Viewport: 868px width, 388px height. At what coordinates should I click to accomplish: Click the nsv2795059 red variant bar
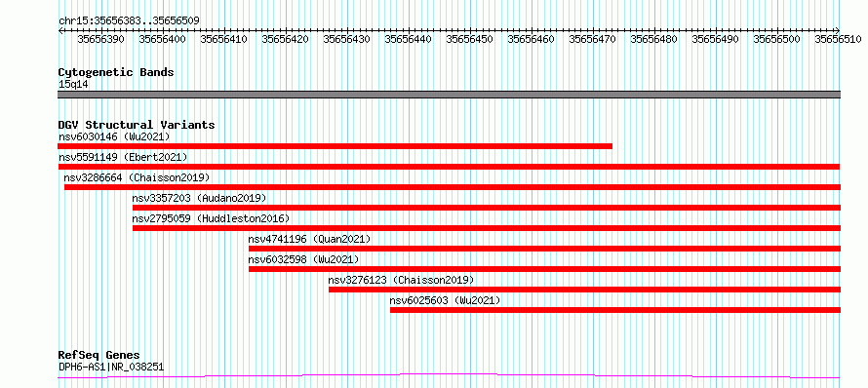coord(487,228)
